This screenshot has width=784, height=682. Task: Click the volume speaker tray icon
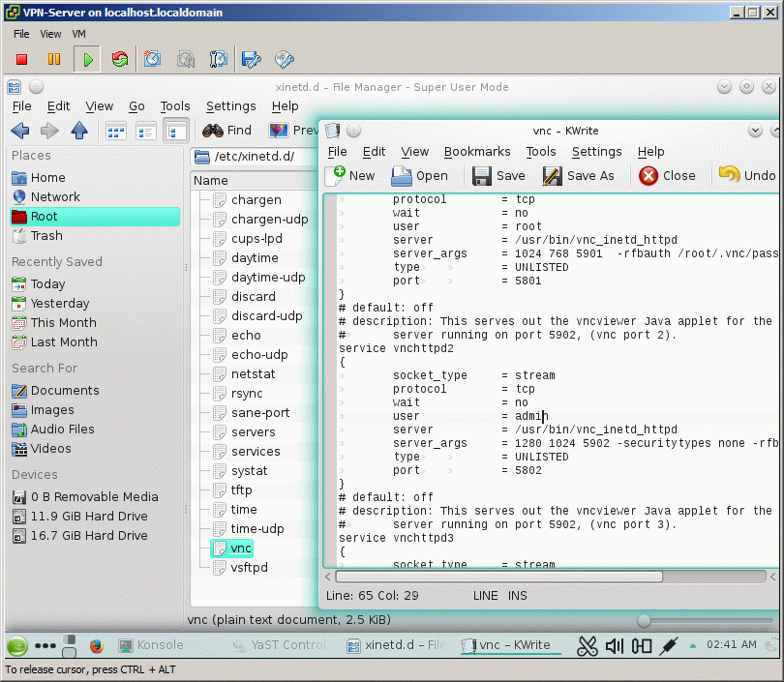(615, 645)
